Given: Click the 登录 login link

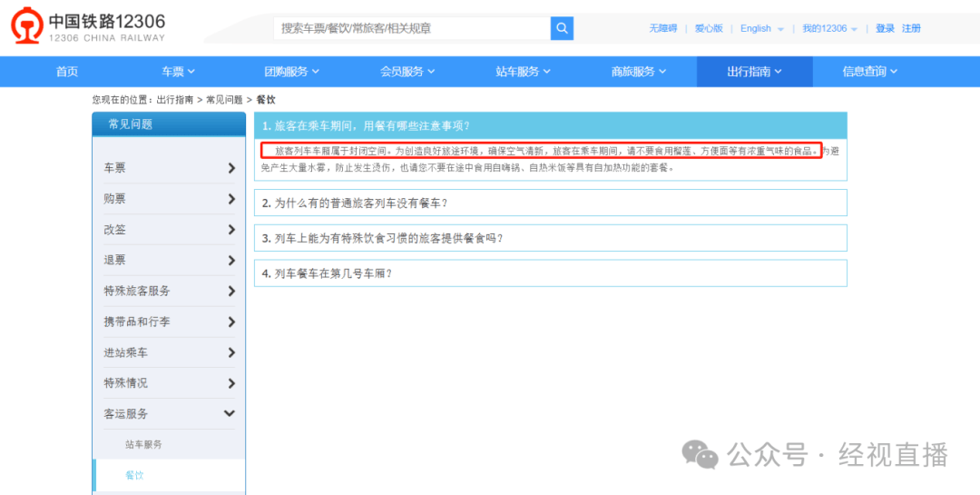Looking at the screenshot, I should pyautogui.click(x=885, y=28).
